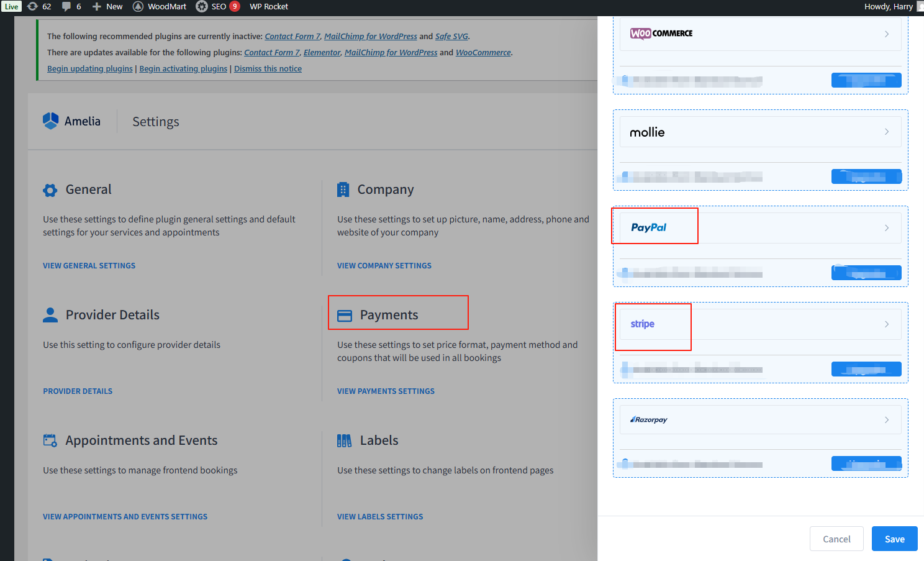This screenshot has width=924, height=561.
Task: Click the PayPal logo
Action: (648, 227)
